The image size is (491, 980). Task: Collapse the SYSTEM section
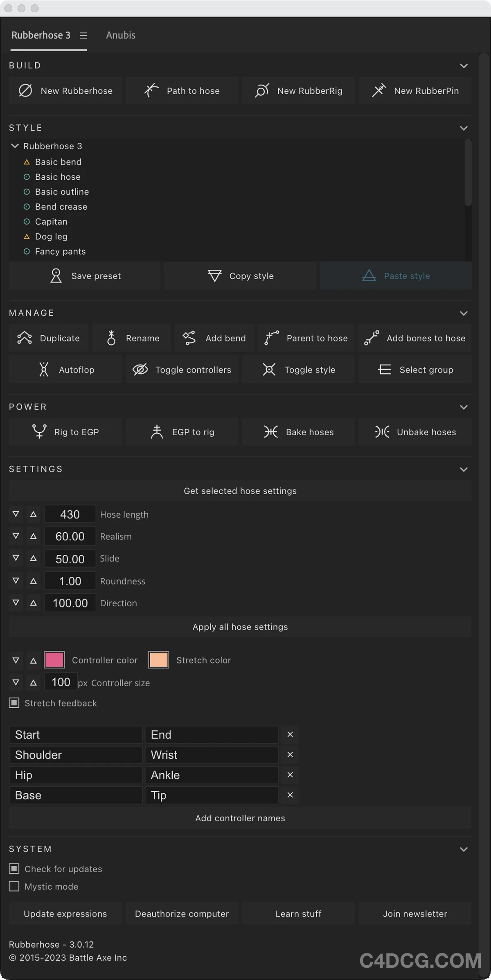tap(464, 849)
